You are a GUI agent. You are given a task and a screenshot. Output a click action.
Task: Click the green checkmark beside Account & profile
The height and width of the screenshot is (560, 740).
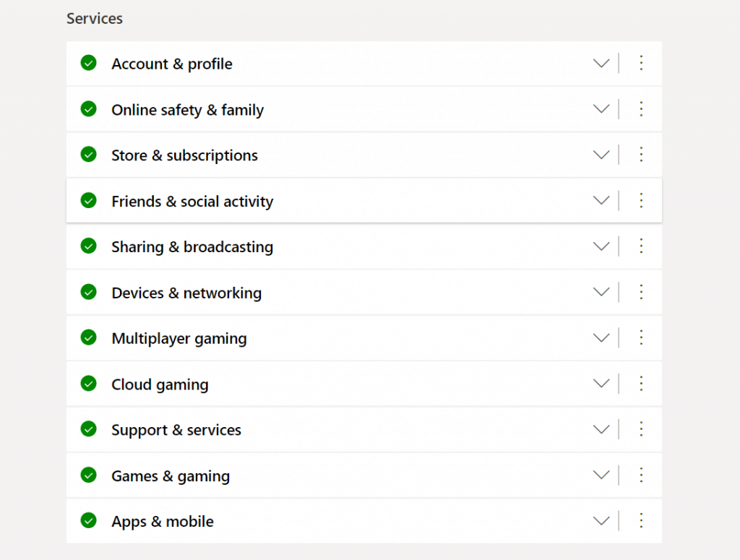(x=88, y=64)
